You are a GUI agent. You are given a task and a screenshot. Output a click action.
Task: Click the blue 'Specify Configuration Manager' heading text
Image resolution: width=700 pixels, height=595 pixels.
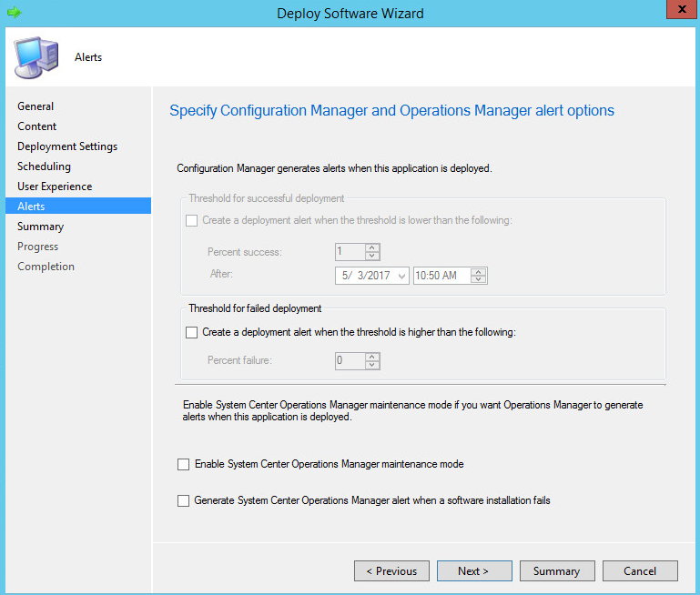(x=392, y=111)
